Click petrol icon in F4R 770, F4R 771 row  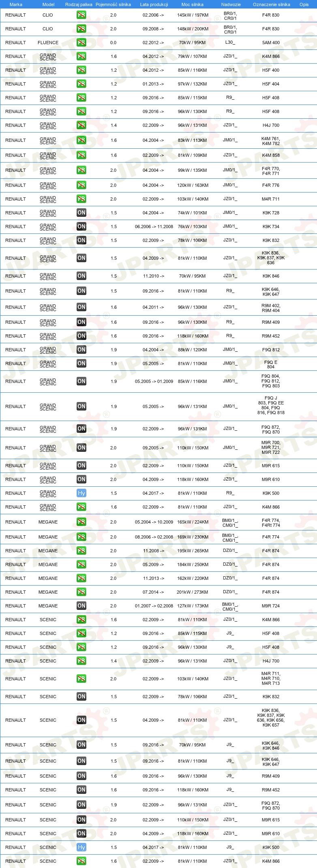[81, 170]
